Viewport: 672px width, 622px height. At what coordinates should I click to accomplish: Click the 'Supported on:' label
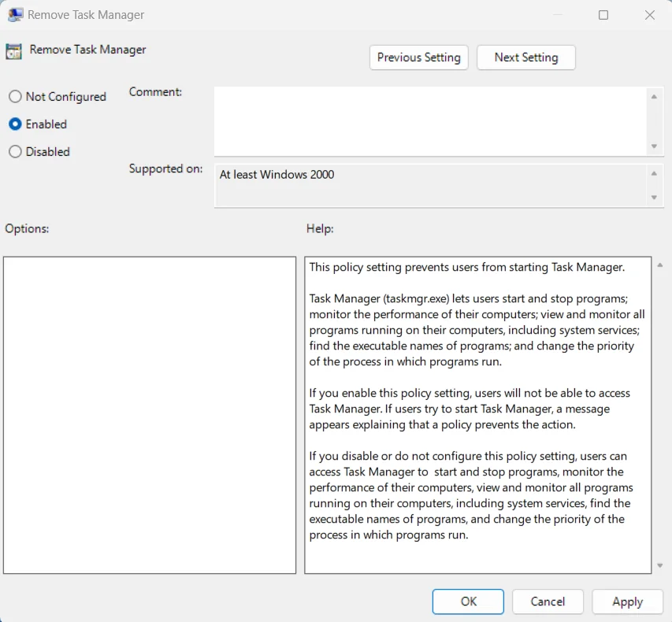(166, 168)
